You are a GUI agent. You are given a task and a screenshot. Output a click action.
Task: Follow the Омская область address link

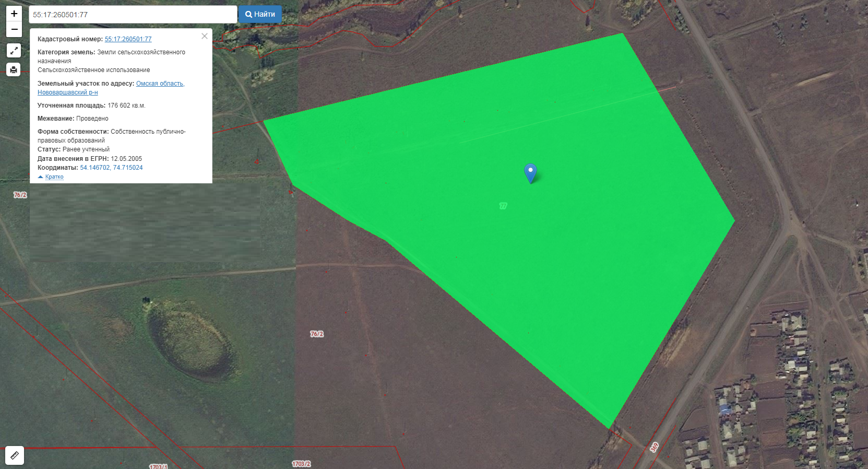click(160, 84)
